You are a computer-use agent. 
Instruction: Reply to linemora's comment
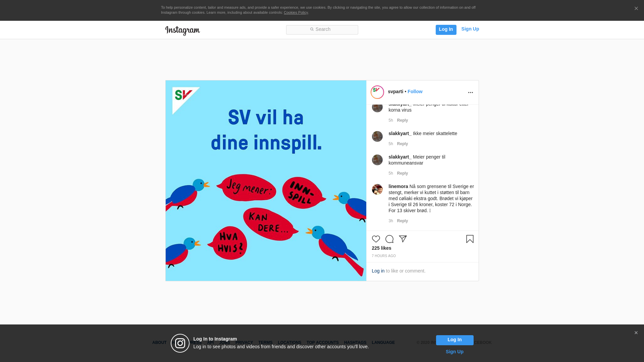(x=402, y=221)
